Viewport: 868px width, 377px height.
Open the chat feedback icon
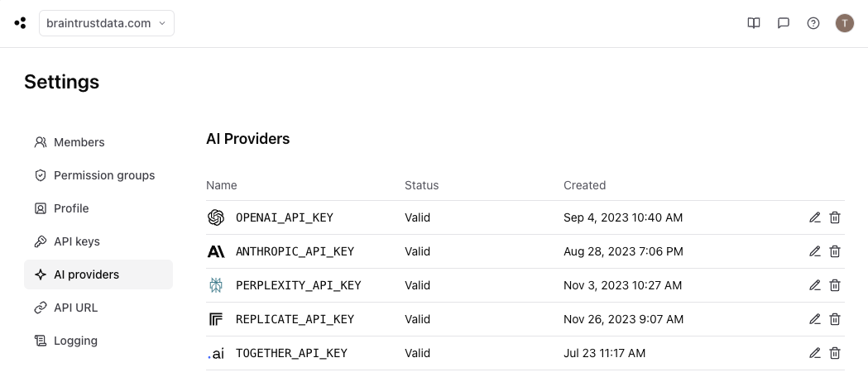pos(784,23)
